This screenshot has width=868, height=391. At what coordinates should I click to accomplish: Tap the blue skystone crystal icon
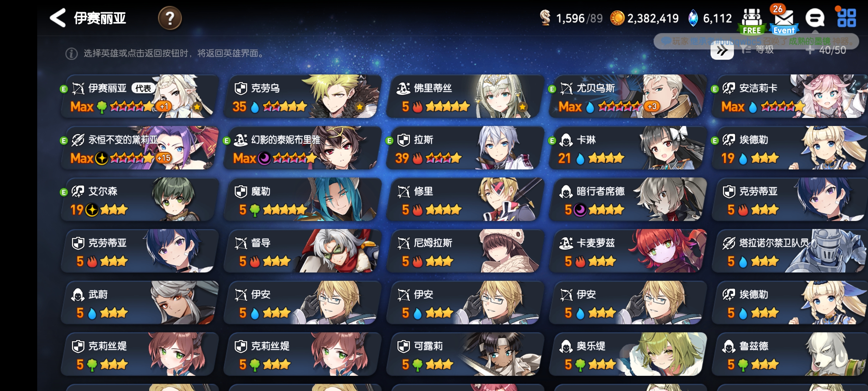pyautogui.click(x=693, y=18)
